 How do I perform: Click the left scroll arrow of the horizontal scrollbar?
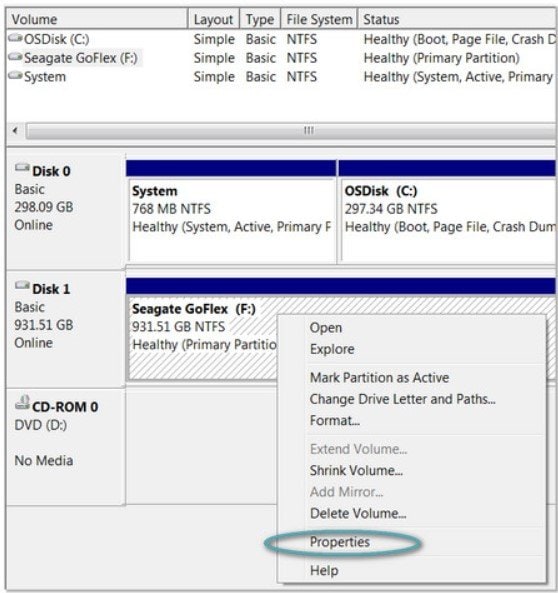pos(15,131)
